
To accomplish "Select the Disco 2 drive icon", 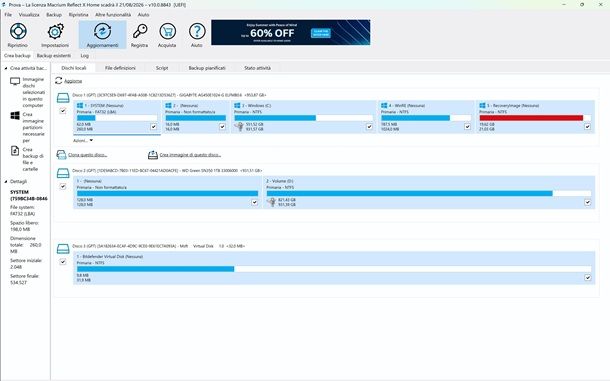I will click(x=63, y=173).
